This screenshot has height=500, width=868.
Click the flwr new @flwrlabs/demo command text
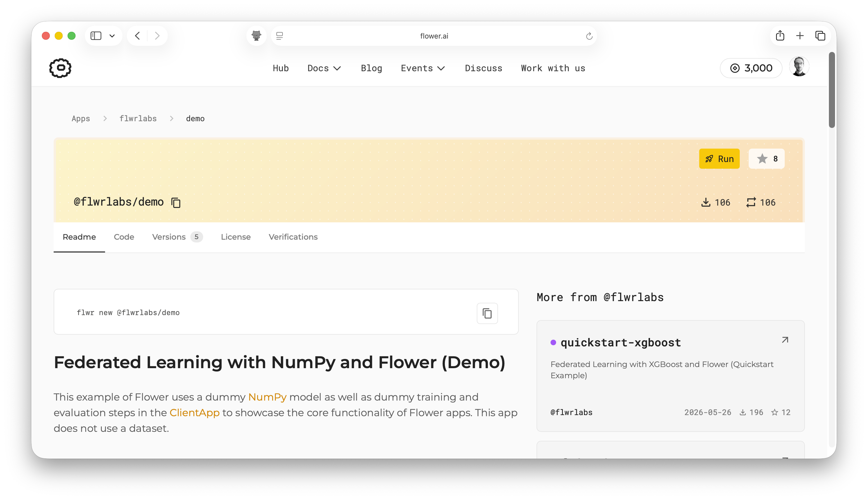(128, 313)
